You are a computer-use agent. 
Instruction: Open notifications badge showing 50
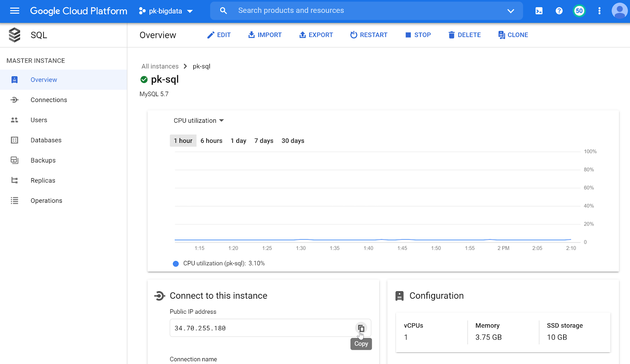pyautogui.click(x=579, y=11)
